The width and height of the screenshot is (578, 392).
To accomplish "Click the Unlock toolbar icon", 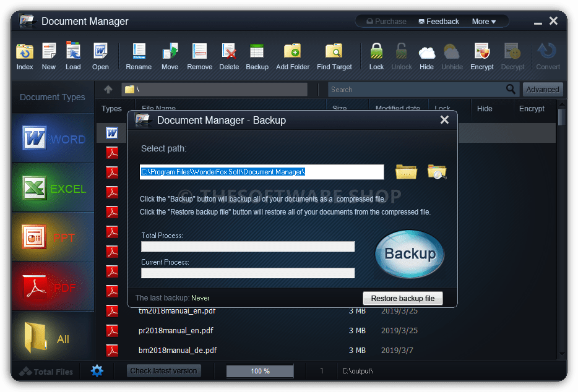I will click(402, 56).
